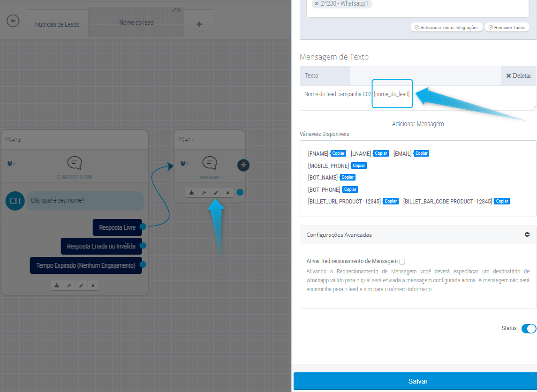Click the Salvar button
The height and width of the screenshot is (392, 537).
click(415, 381)
